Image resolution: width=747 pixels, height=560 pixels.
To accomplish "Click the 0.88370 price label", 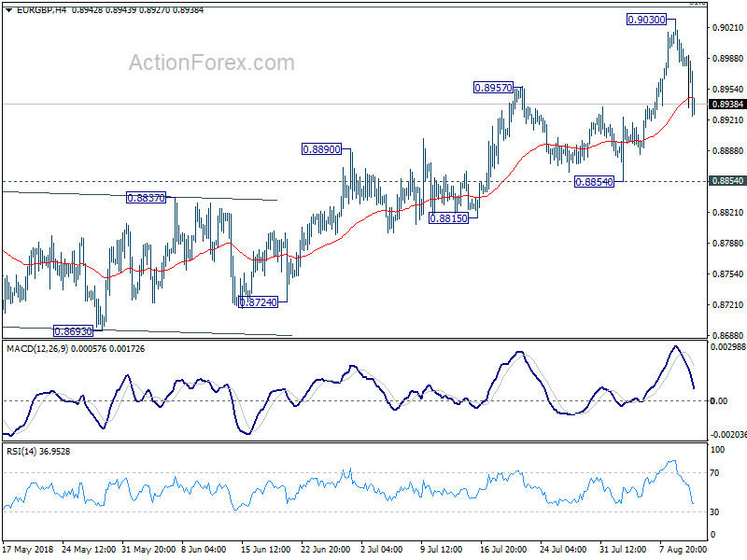I will [147, 198].
